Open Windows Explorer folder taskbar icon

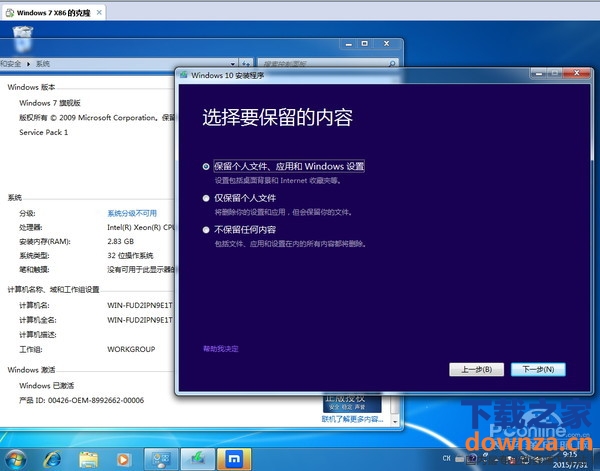[88, 459]
